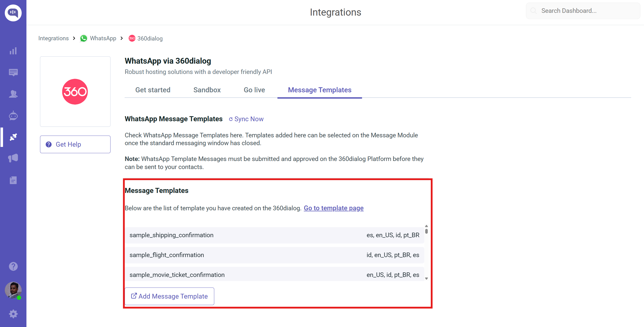Select the Message Templates tab
The image size is (644, 327).
point(319,90)
